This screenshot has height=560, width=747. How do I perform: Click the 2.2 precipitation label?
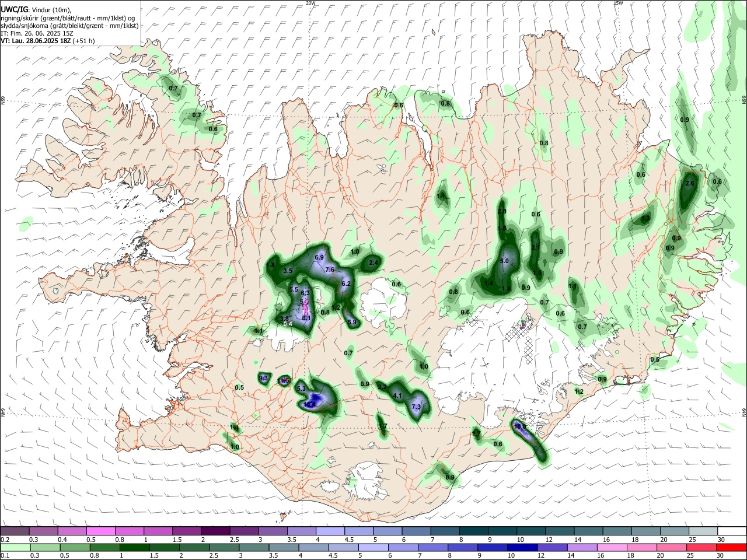pos(382,387)
